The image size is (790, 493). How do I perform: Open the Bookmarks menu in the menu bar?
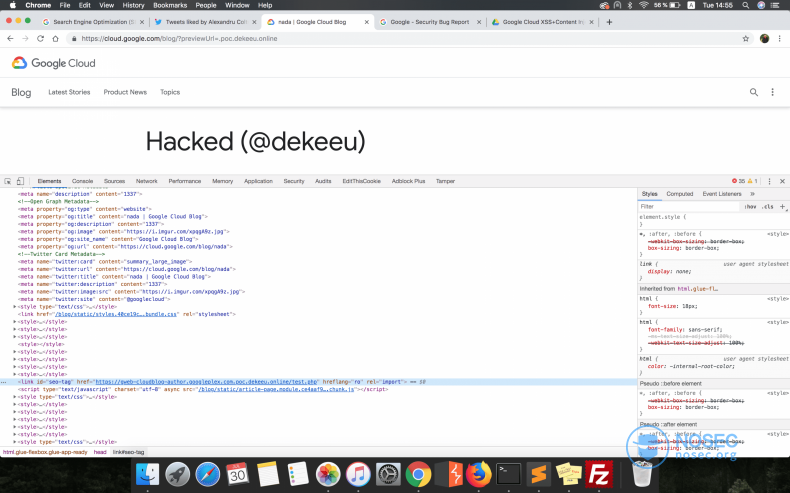(x=170, y=5)
